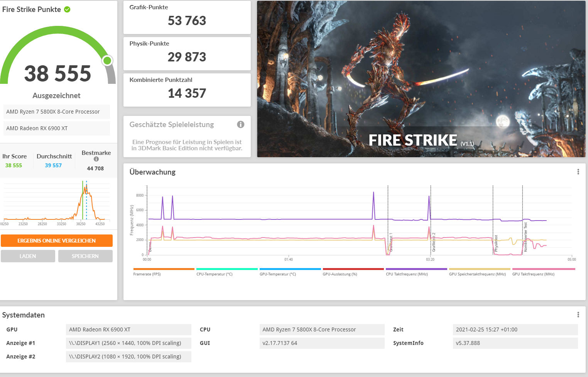This screenshot has width=588, height=377.
Task: Click the LADEN button
Action: pyautogui.click(x=28, y=256)
